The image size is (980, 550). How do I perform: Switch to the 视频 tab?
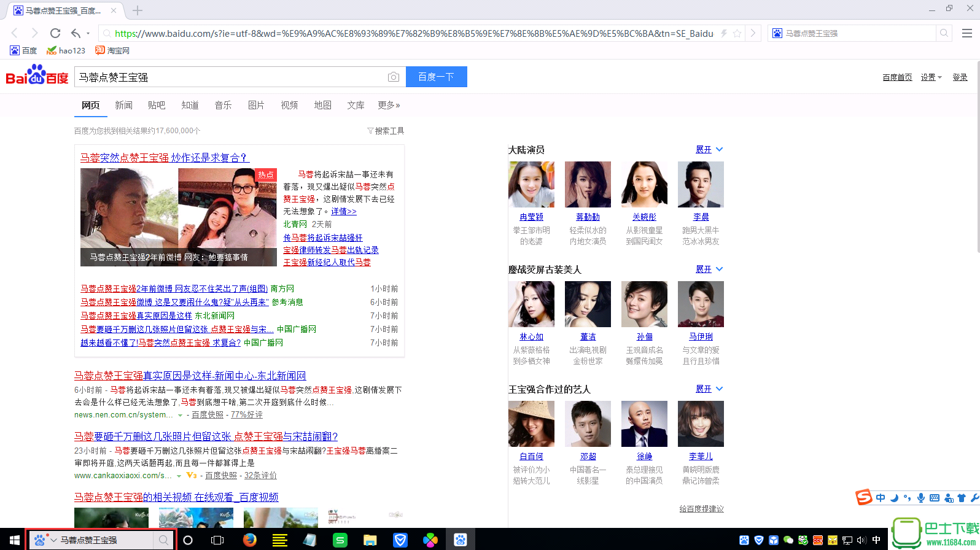click(289, 106)
